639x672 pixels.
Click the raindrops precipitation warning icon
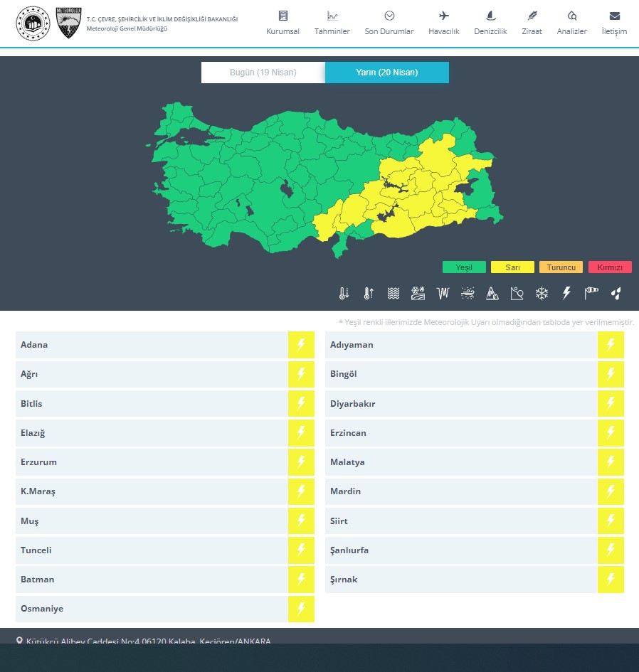click(616, 293)
